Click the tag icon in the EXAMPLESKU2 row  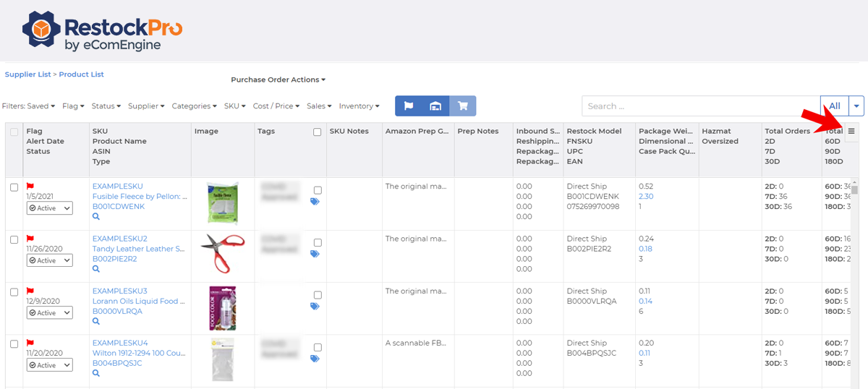315,255
